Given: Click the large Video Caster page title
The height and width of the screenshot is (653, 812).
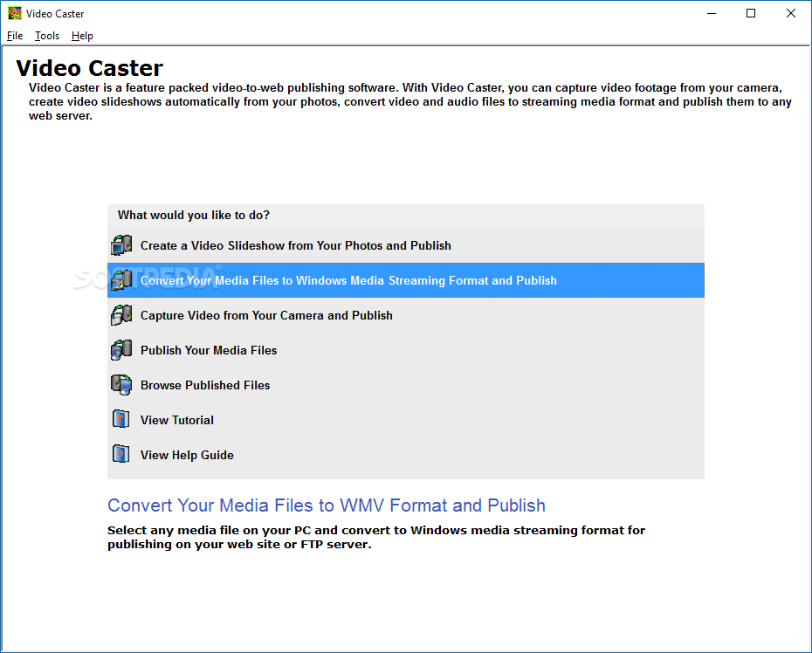Looking at the screenshot, I should 90,68.
